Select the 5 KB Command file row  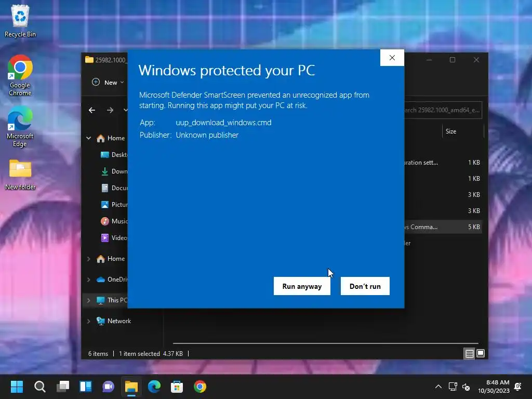pos(443,227)
